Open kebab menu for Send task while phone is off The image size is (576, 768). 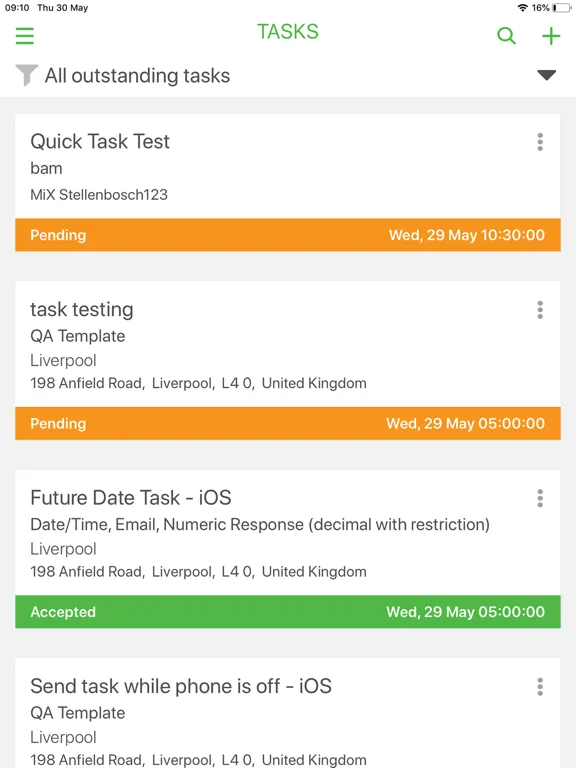[540, 687]
